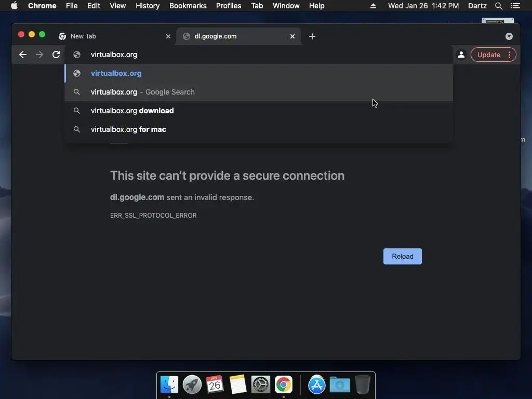This screenshot has width=532, height=399.
Task: Open Notes in the Dock
Action: 237,385
